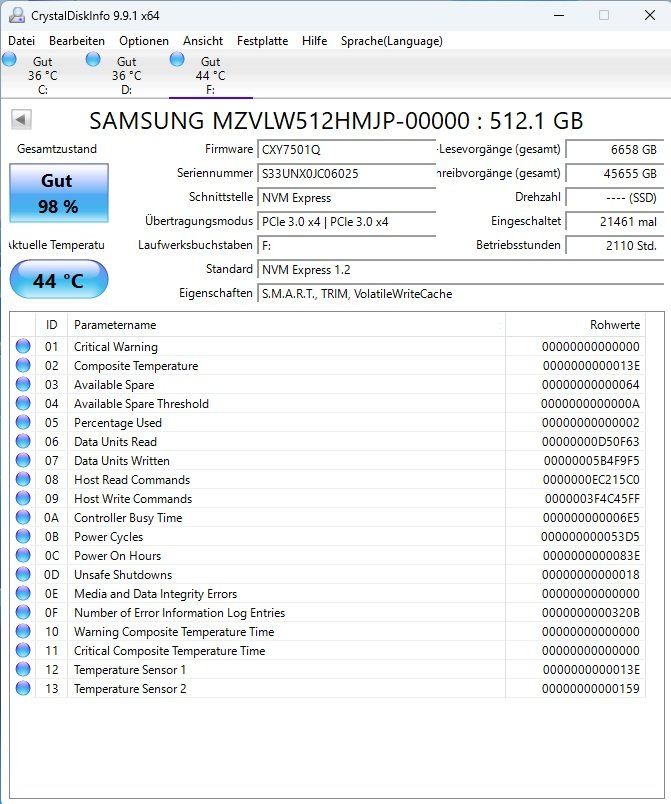Click the previous disk arrow button
Image resolution: width=671 pixels, height=804 pixels.
(21, 120)
